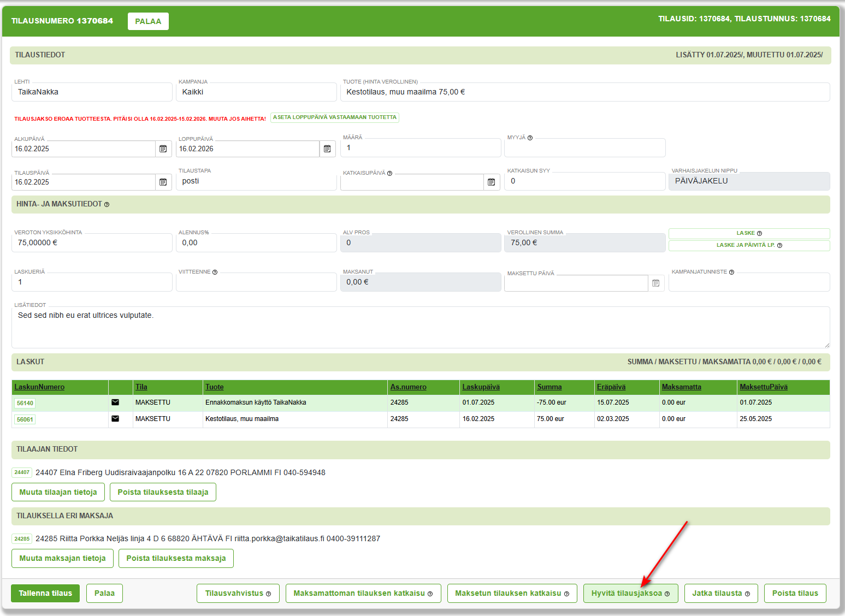Click into the Lisätiedot text area
Viewport: 845px width, 616px height.
[421, 328]
